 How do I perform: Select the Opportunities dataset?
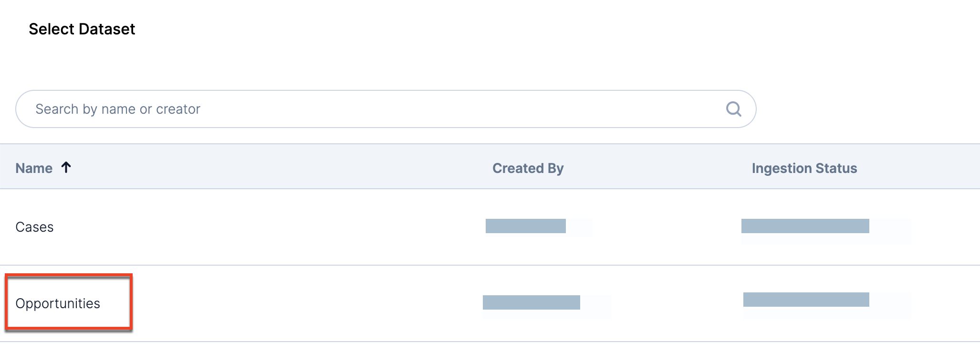click(58, 303)
